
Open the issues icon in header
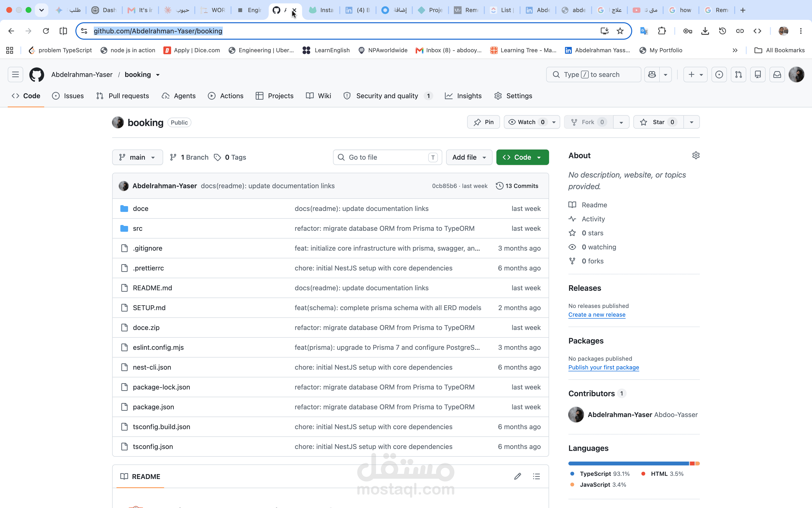(719, 75)
